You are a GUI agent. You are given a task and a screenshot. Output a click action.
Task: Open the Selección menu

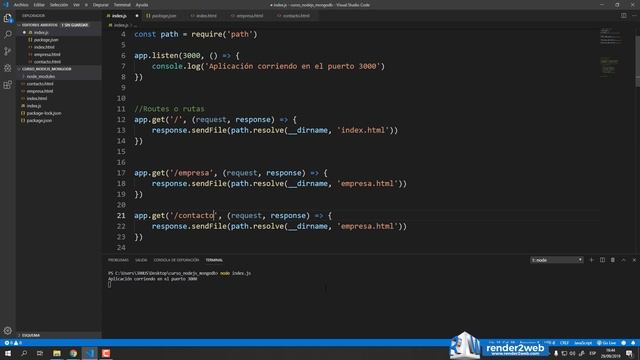click(59, 5)
